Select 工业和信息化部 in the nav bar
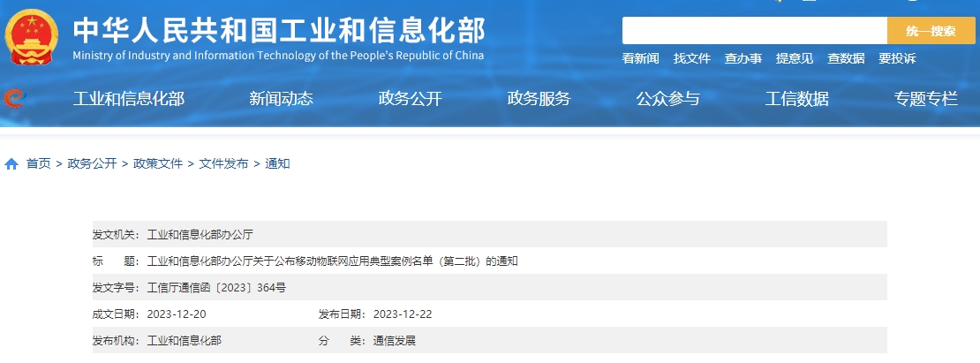 (x=129, y=99)
